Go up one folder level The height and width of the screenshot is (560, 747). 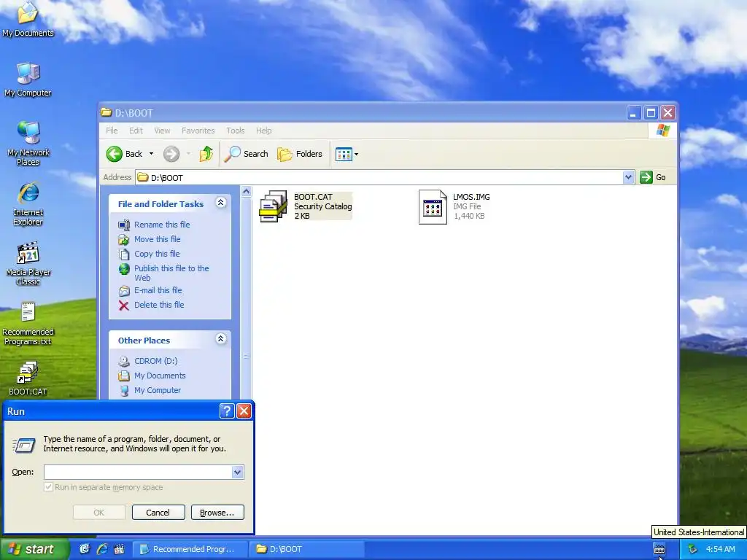206,154
